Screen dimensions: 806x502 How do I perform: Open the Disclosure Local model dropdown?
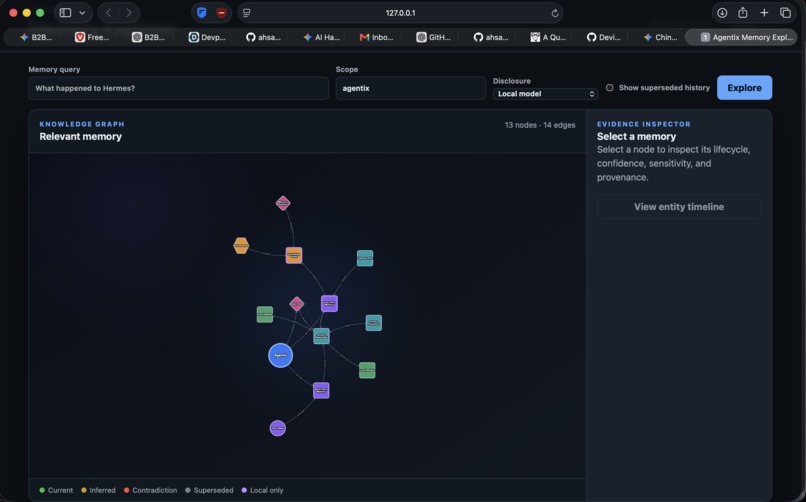[545, 94]
